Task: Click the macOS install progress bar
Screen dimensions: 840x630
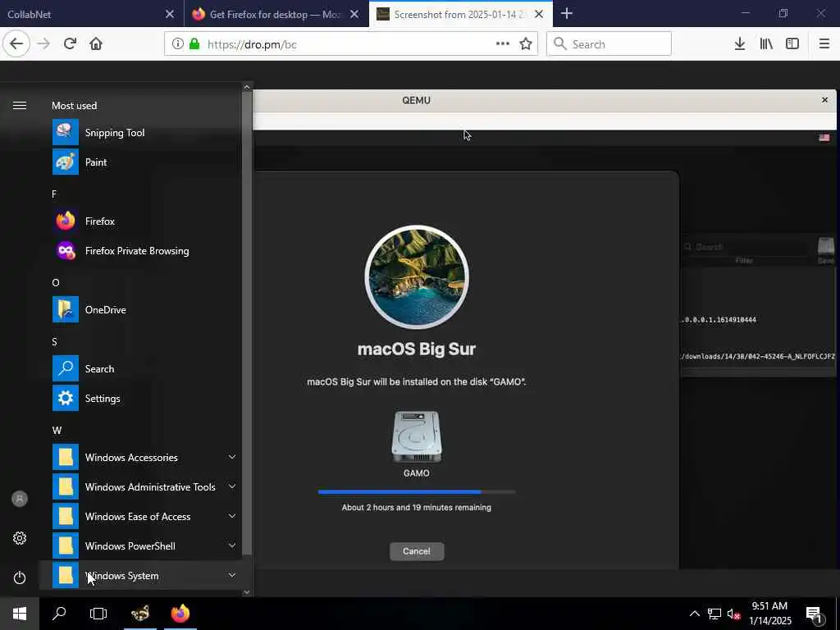Action: tap(417, 492)
